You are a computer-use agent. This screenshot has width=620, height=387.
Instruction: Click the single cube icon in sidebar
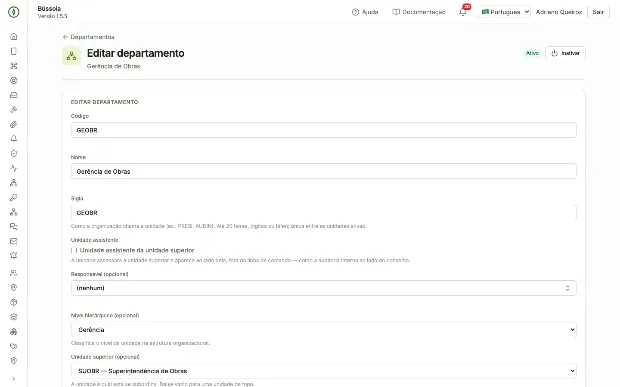13,302
